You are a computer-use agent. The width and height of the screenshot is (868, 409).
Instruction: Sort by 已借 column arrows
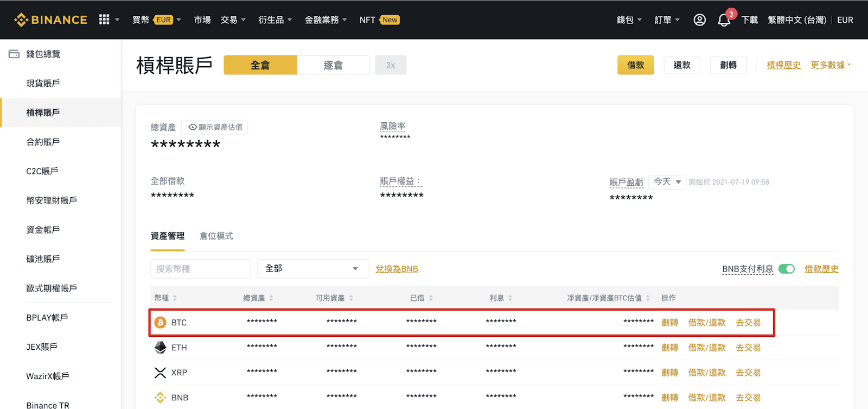(x=431, y=298)
